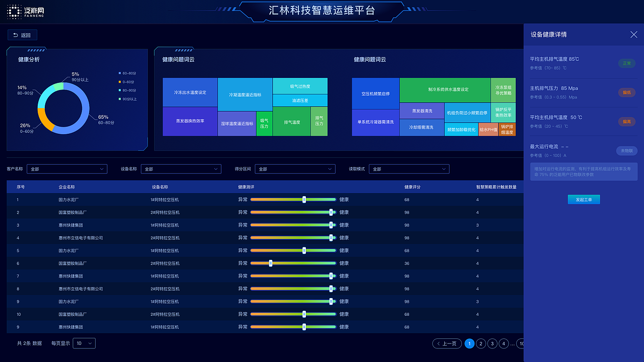The width and height of the screenshot is (644, 362).
Task: Go to page 4 in pagination
Action: [x=504, y=344]
